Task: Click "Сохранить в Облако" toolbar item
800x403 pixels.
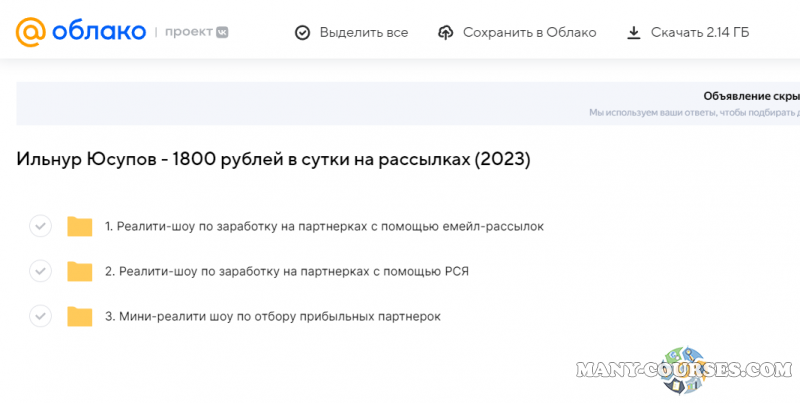Action: pos(529,33)
